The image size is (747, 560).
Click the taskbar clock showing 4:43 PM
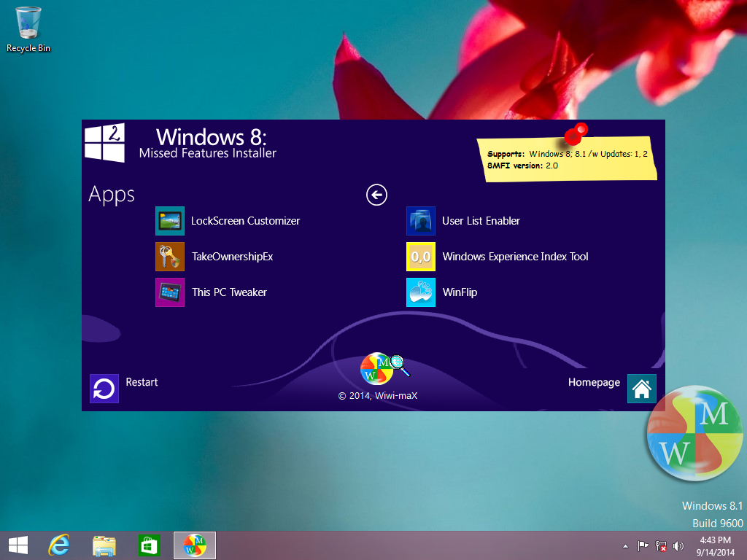pos(715,545)
